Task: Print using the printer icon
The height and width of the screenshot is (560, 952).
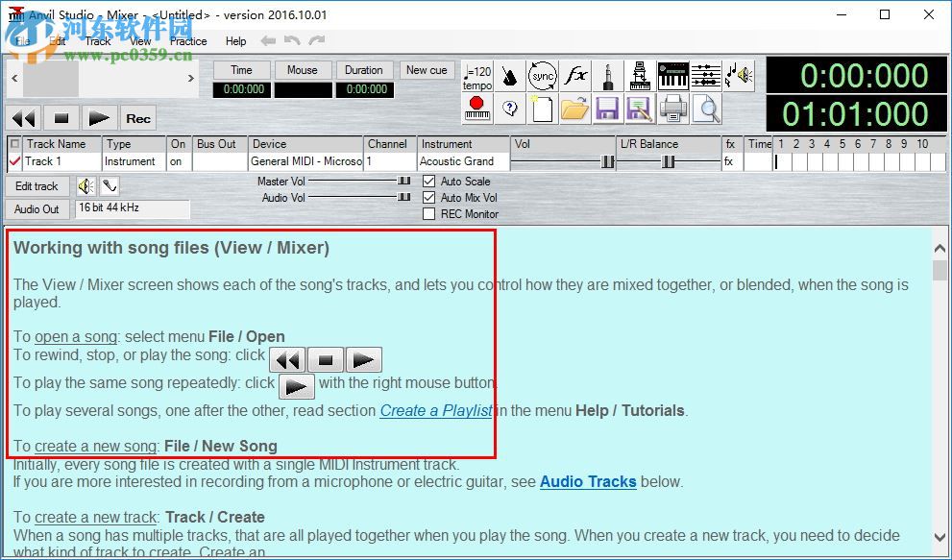Action: coord(672,110)
